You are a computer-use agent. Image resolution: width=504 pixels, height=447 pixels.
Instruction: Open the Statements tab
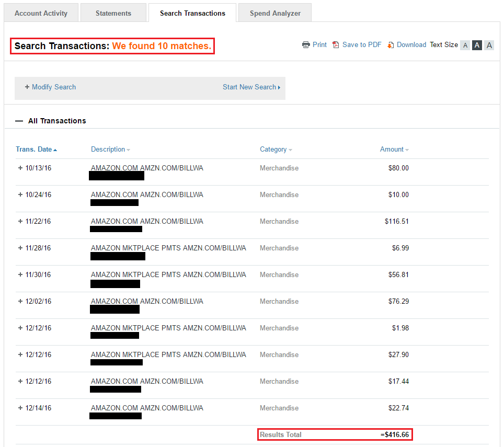click(113, 13)
